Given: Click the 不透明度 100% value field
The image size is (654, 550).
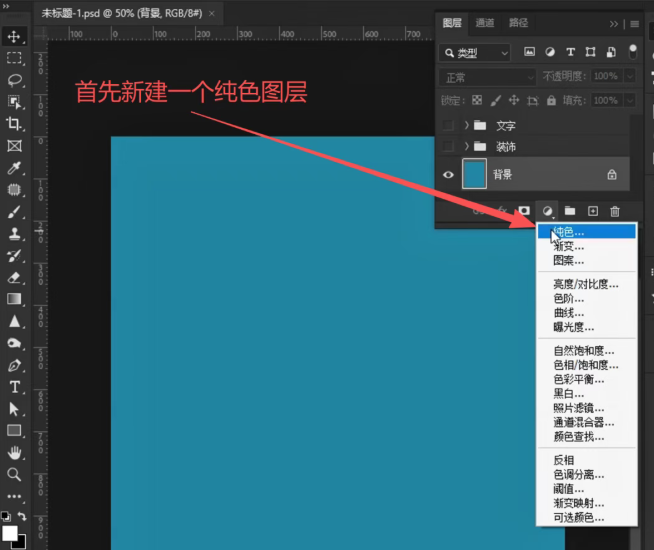Looking at the screenshot, I should pyautogui.click(x=606, y=76).
